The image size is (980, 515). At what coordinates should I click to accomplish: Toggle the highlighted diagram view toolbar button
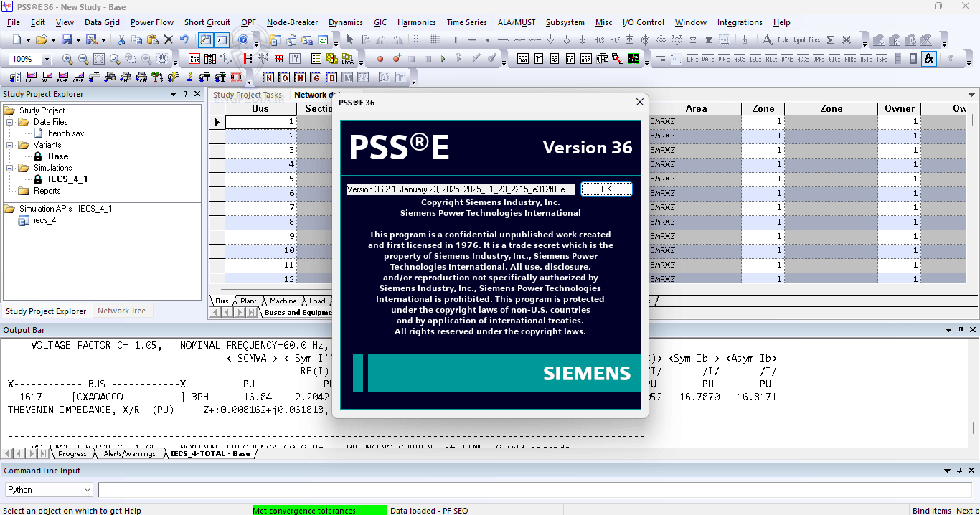pos(206,40)
